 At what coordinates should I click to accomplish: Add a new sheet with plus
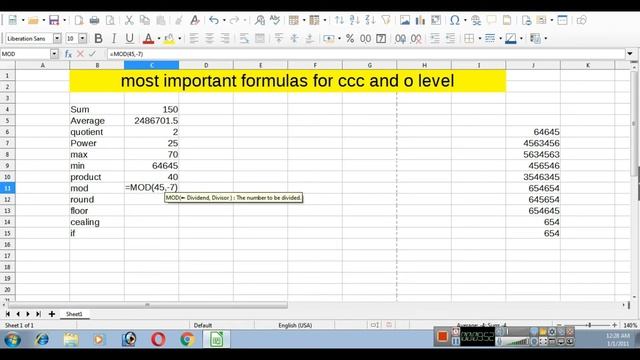point(51,314)
